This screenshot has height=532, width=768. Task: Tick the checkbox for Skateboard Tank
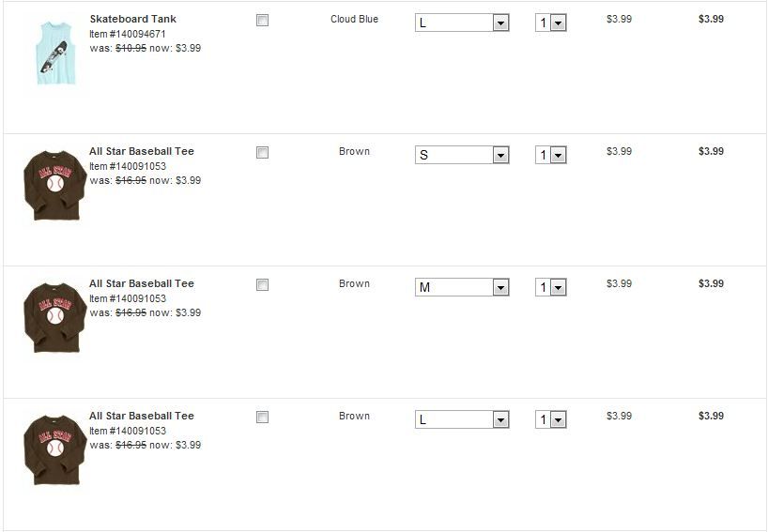click(x=263, y=21)
